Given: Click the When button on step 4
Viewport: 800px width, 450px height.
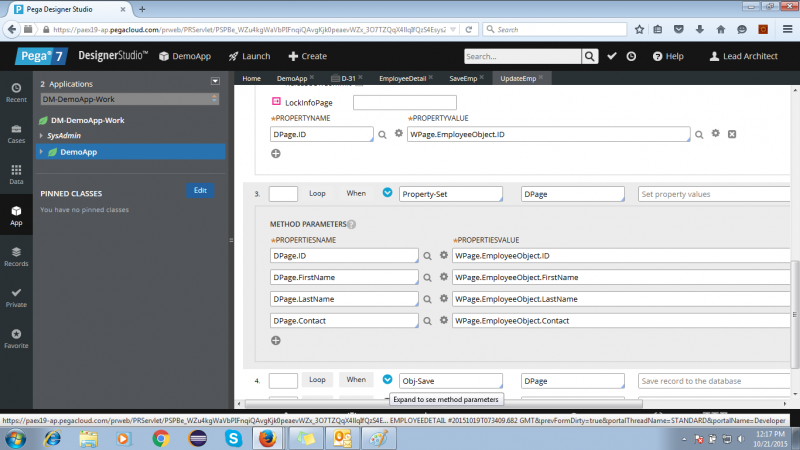Looking at the screenshot, I should 356,380.
